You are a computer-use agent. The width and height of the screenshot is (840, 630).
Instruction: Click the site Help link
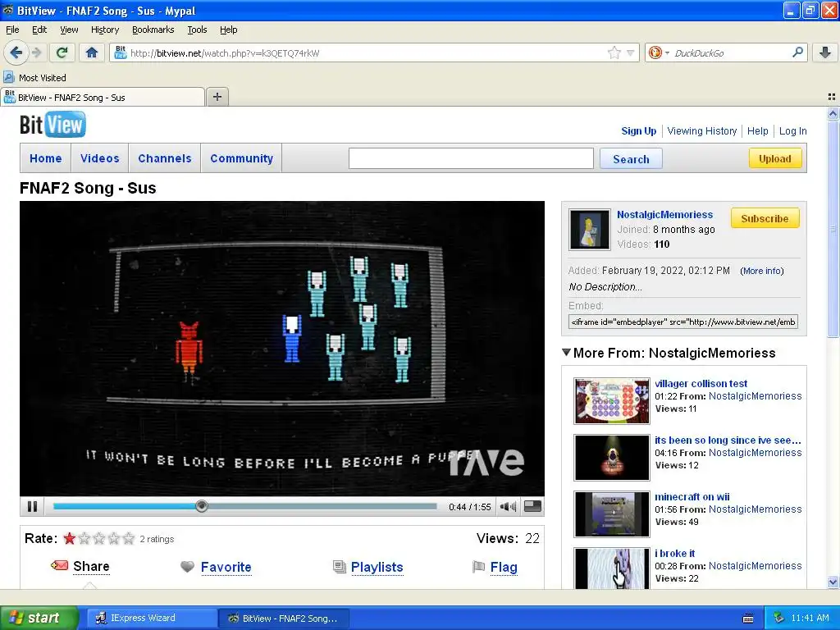click(757, 130)
